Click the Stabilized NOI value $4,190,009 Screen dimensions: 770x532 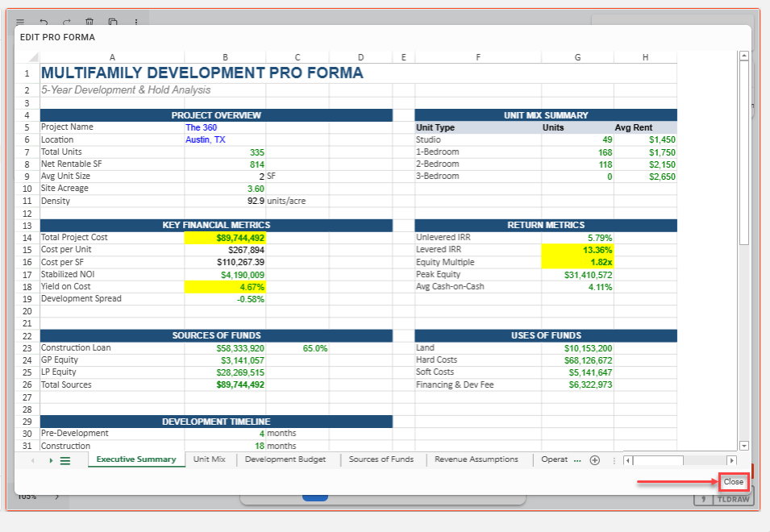[225, 275]
